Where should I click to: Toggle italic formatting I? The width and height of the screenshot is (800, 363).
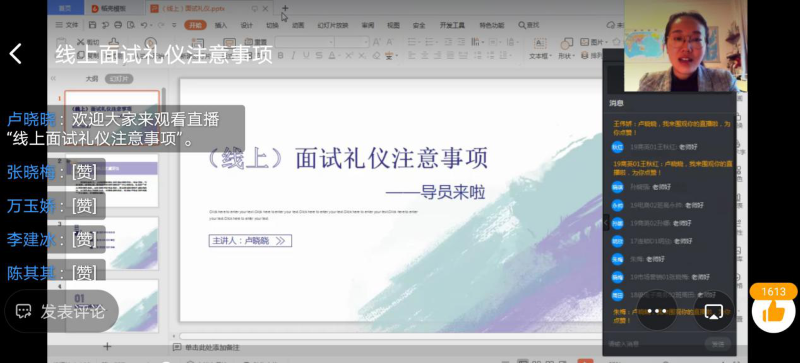click(293, 55)
